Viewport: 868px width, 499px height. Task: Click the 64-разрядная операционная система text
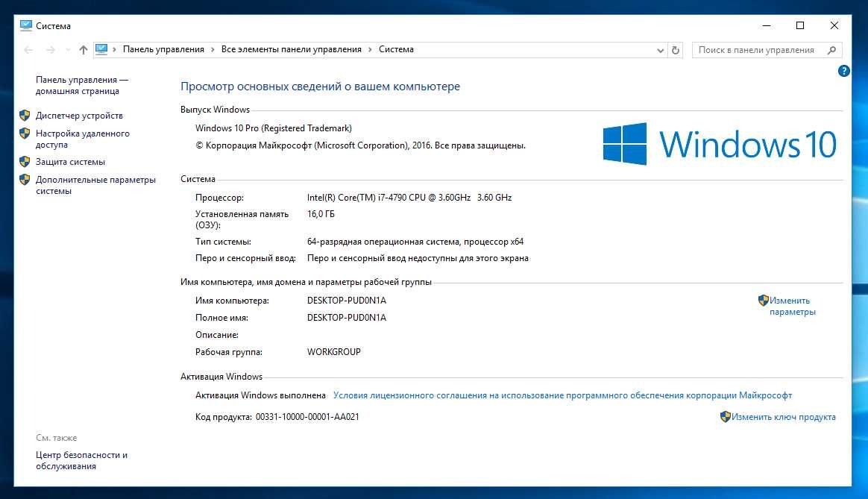coord(415,242)
